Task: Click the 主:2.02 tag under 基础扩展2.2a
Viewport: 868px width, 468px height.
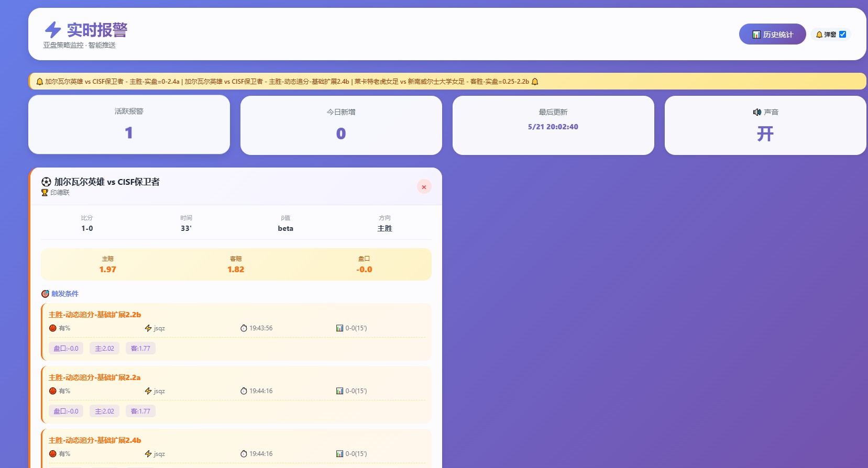Action: tap(104, 411)
